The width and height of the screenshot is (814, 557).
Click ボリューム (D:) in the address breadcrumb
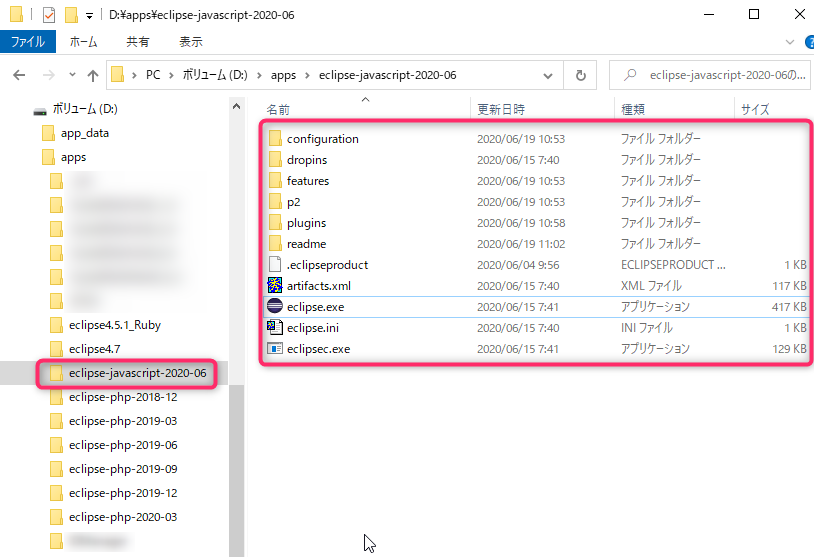tap(215, 75)
